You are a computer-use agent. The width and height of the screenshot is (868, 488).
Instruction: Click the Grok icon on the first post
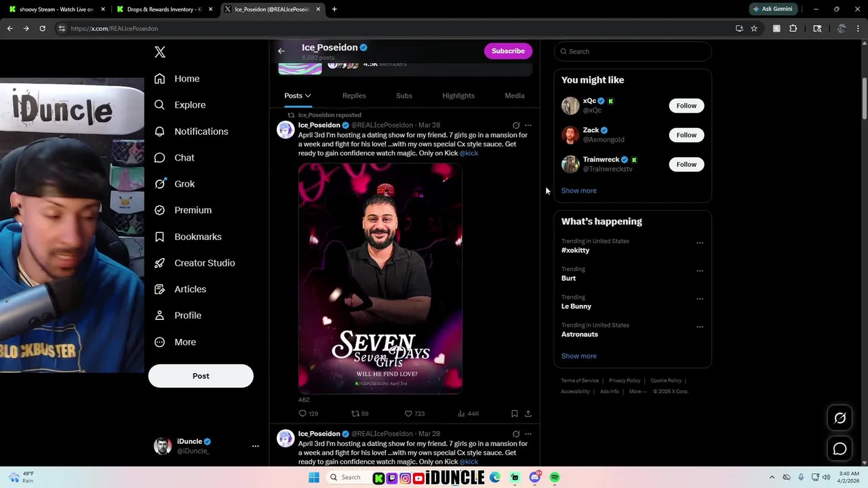click(x=516, y=125)
